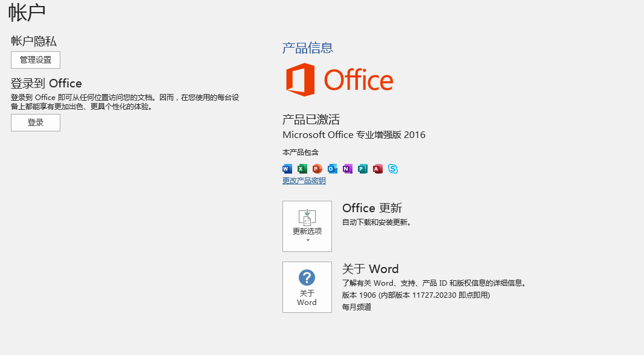644x355 pixels.
Task: Click 'Microsoft Office 专业增强版 2016' text
Action: pos(354,135)
